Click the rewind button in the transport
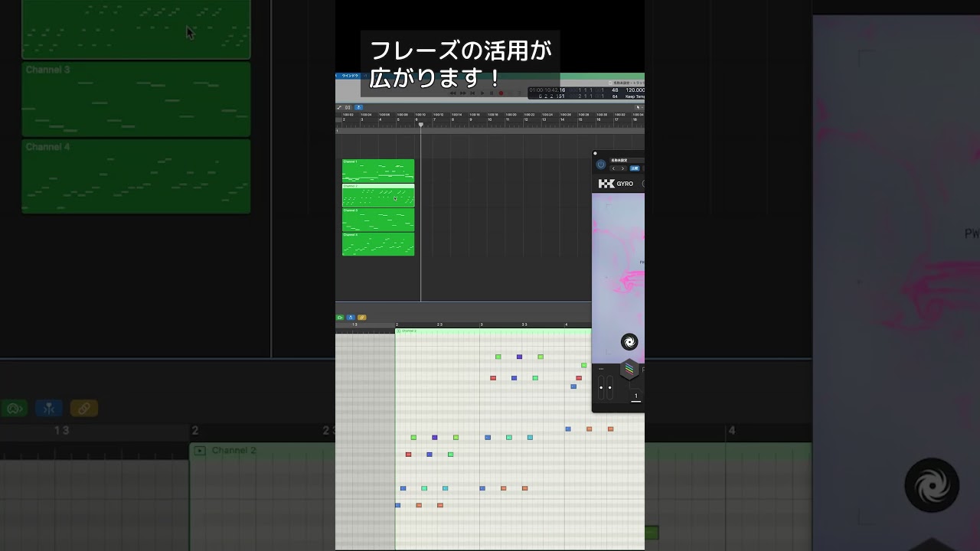This screenshot has height=551, width=980. click(452, 93)
